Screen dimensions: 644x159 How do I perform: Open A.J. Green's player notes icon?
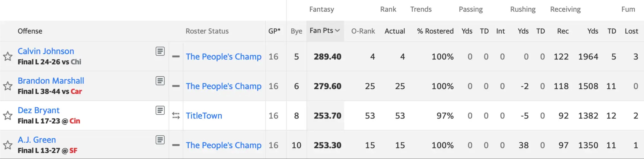tap(160, 140)
